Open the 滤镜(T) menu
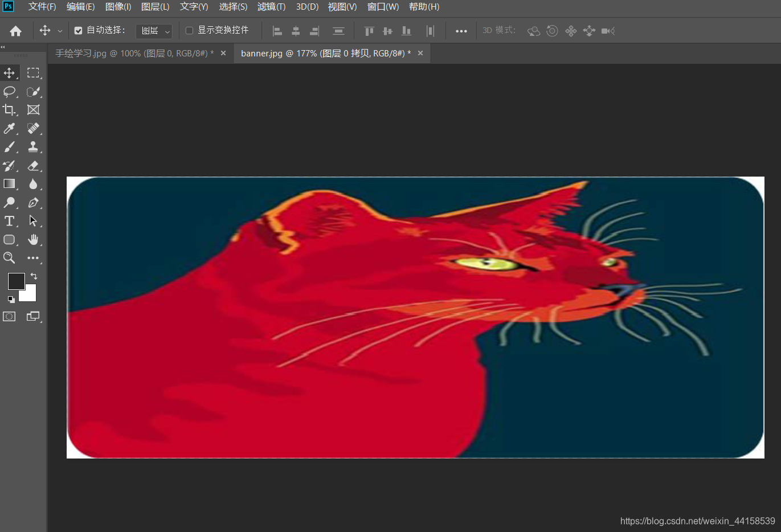781x532 pixels. coord(271,7)
